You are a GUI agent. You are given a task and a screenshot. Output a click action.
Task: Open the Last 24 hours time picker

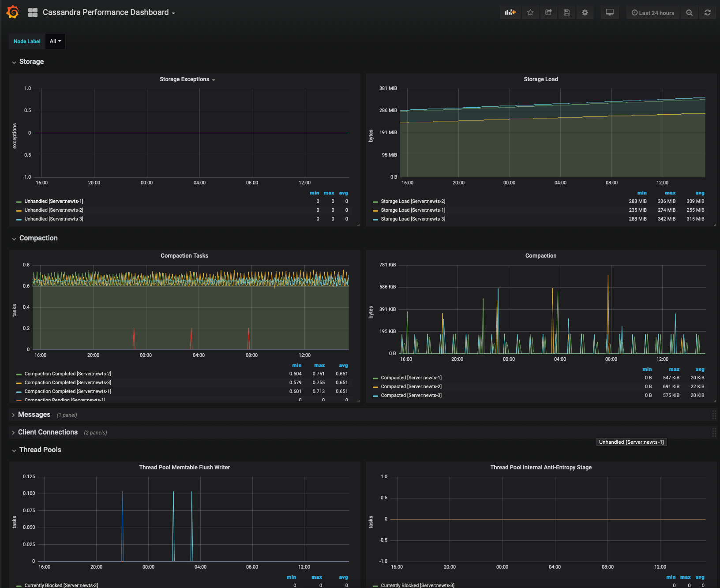(x=652, y=13)
